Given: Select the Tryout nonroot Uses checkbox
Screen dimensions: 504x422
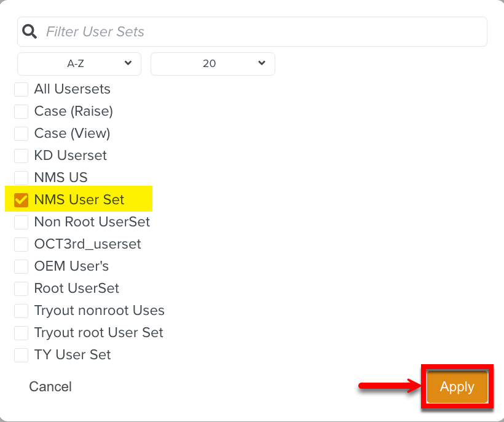Looking at the screenshot, I should (22, 311).
